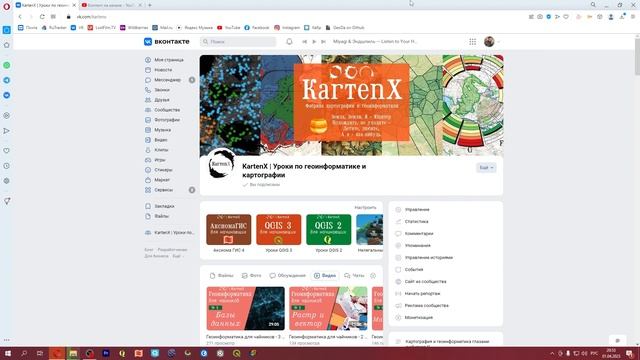Viewport: 640px width, 360px height.
Task: Switch to the Фото tab
Action: 251,276
